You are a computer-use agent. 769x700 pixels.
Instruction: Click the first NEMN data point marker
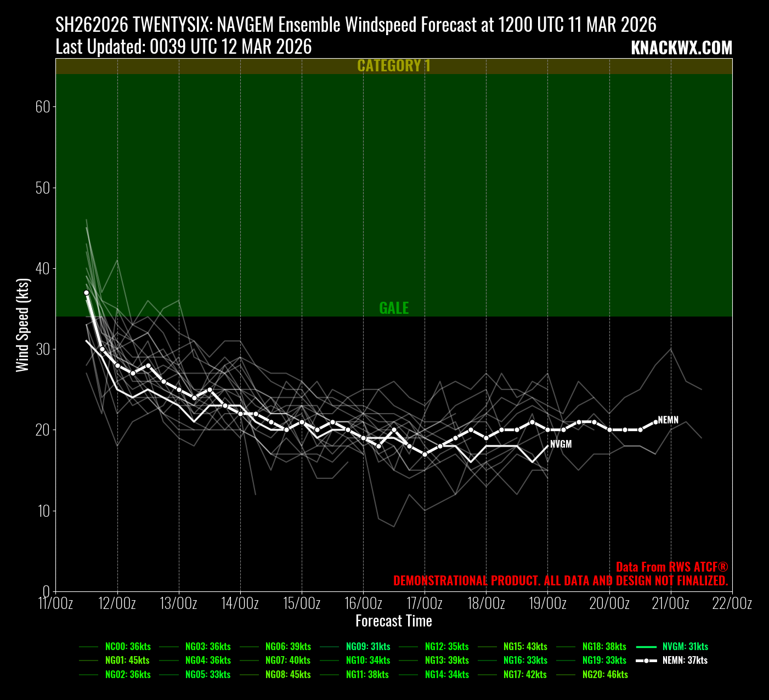tap(86, 293)
